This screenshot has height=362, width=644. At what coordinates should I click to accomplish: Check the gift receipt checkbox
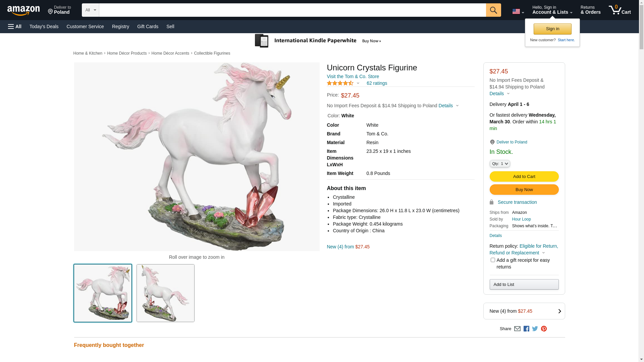pyautogui.click(x=493, y=260)
